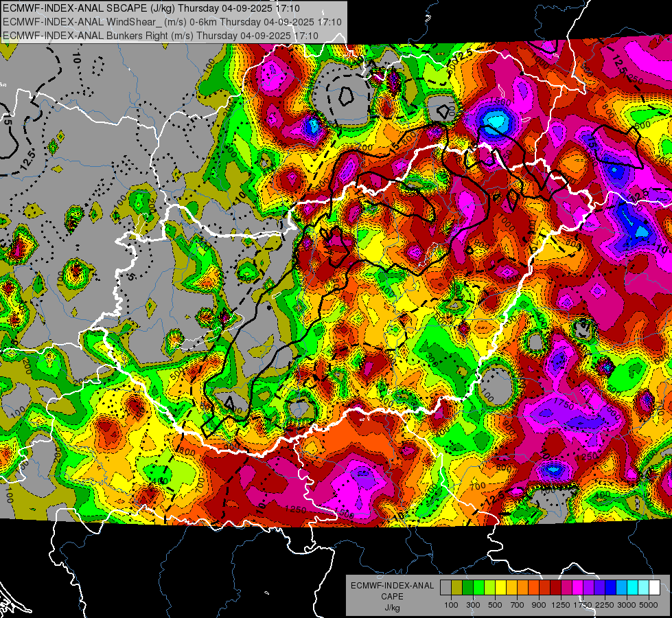Select the gray swatch in the CAPE legend
Screen dimensions: 672x618
(x=445, y=587)
